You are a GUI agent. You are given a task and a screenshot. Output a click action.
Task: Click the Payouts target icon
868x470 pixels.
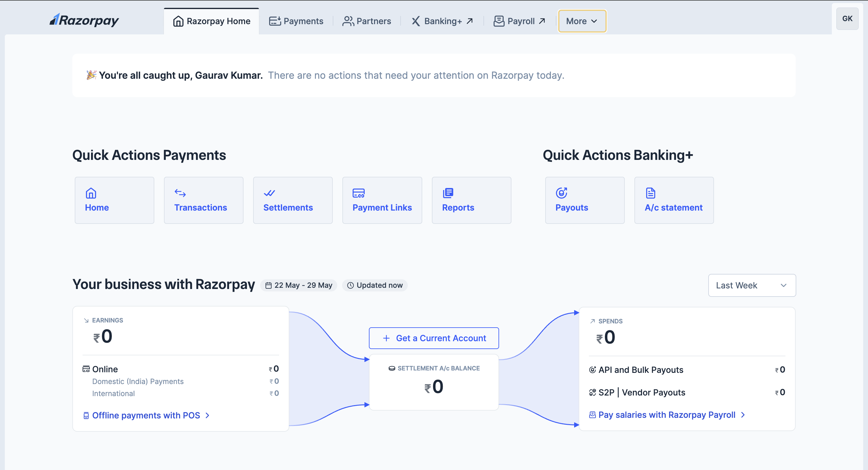pyautogui.click(x=561, y=193)
